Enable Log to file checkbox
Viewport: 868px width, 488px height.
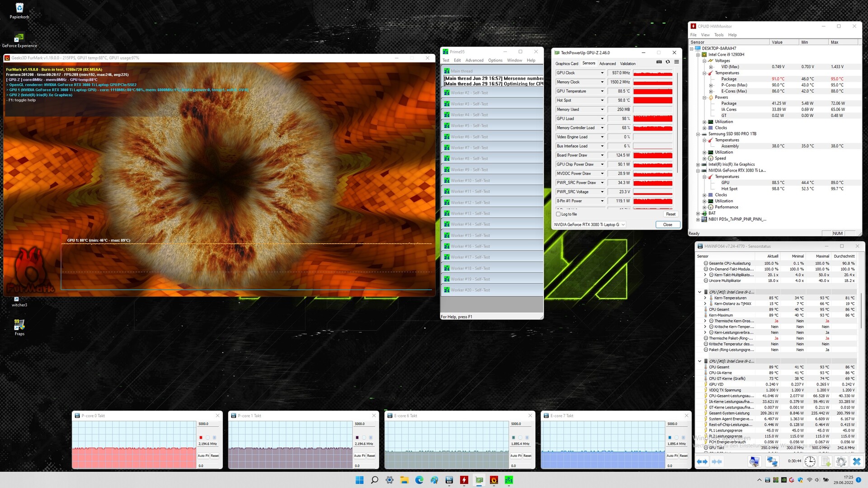tap(558, 214)
